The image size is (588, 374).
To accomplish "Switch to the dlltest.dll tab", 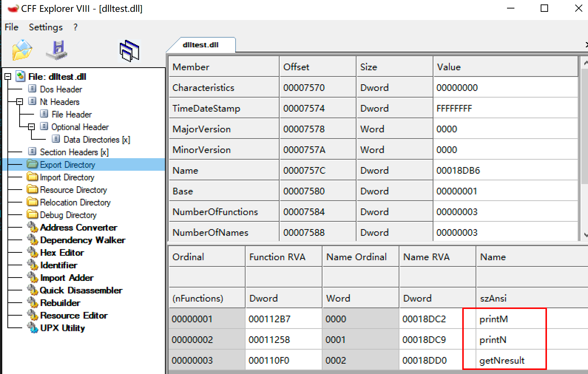I will pos(200,45).
